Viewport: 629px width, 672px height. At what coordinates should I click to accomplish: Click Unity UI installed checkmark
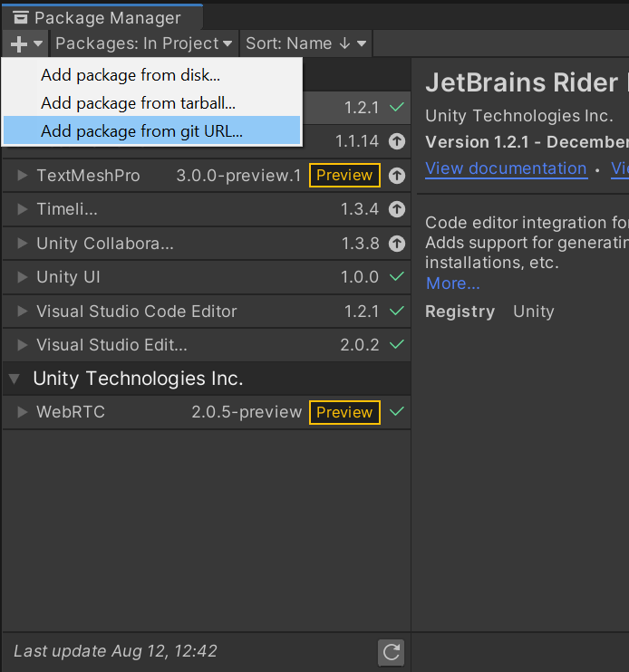(397, 276)
